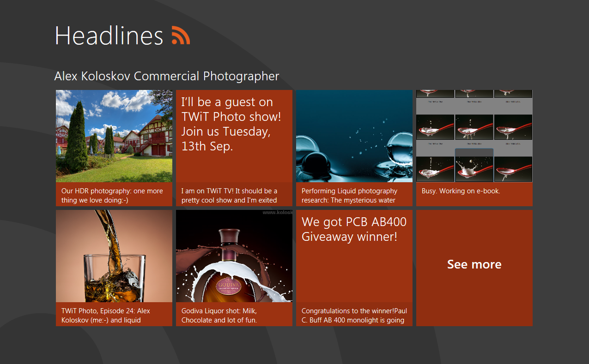Click the Headlines page title

(109, 36)
